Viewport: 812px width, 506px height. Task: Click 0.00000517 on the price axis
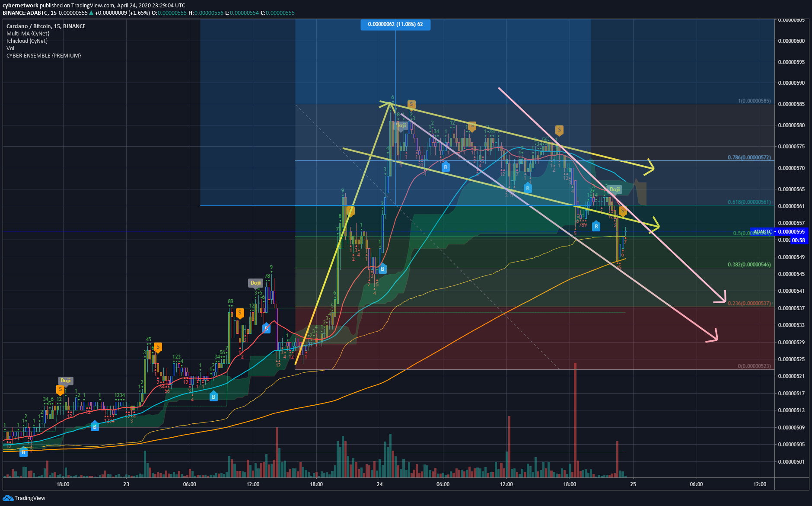(791, 394)
